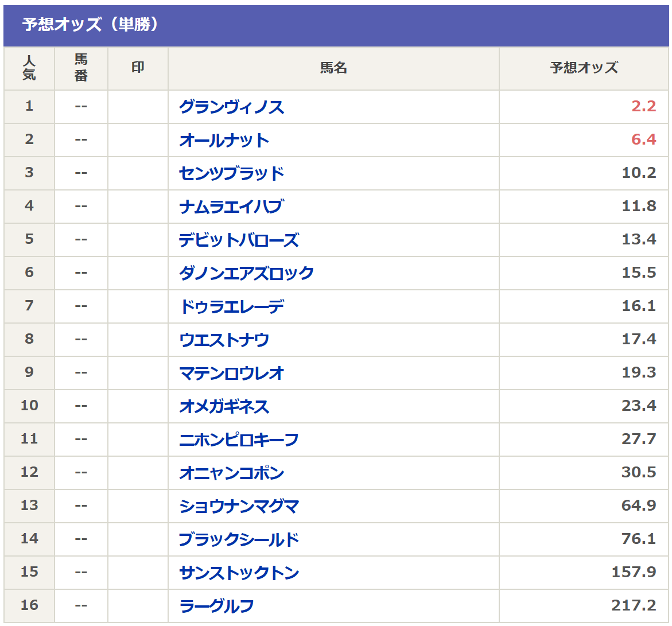Click the ダノンエアズロック link
Image resolution: width=672 pixels, height=626 pixels.
click(x=246, y=274)
